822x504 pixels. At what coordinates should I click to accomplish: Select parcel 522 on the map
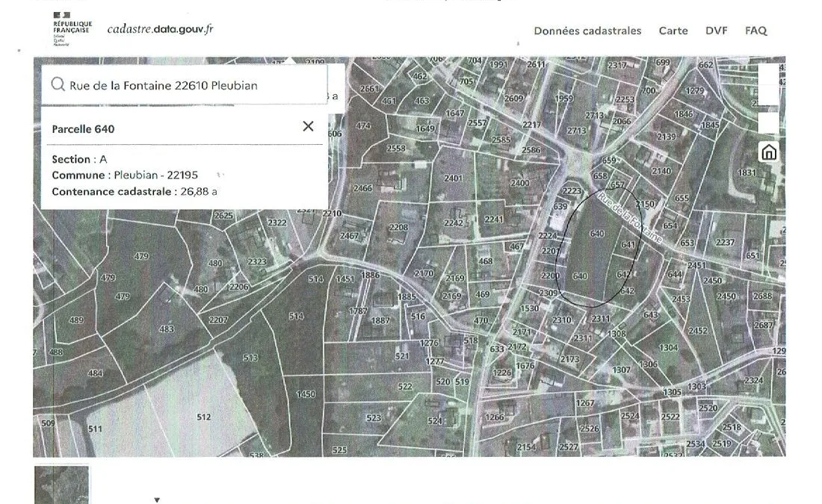405,387
